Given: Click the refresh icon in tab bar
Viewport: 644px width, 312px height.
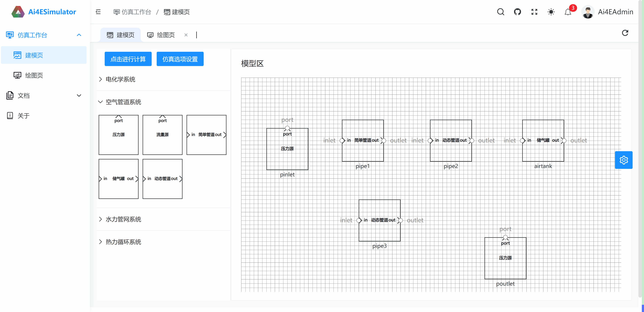Looking at the screenshot, I should click(625, 33).
